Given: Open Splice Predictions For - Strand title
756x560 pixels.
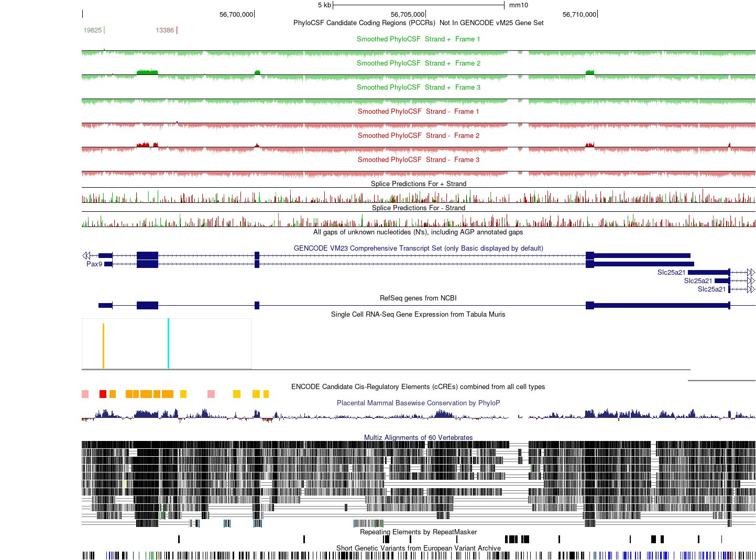Looking at the screenshot, I should pyautogui.click(x=418, y=208).
